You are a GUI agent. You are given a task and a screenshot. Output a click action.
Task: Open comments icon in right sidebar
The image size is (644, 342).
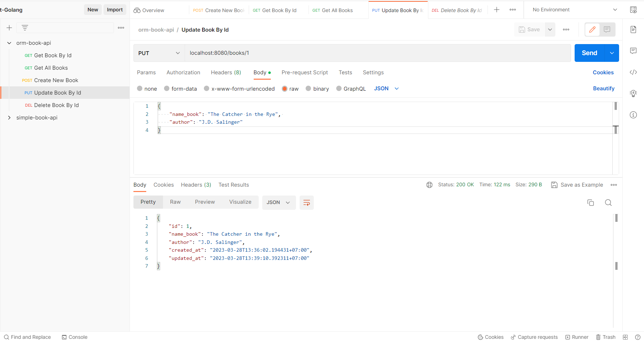[633, 51]
